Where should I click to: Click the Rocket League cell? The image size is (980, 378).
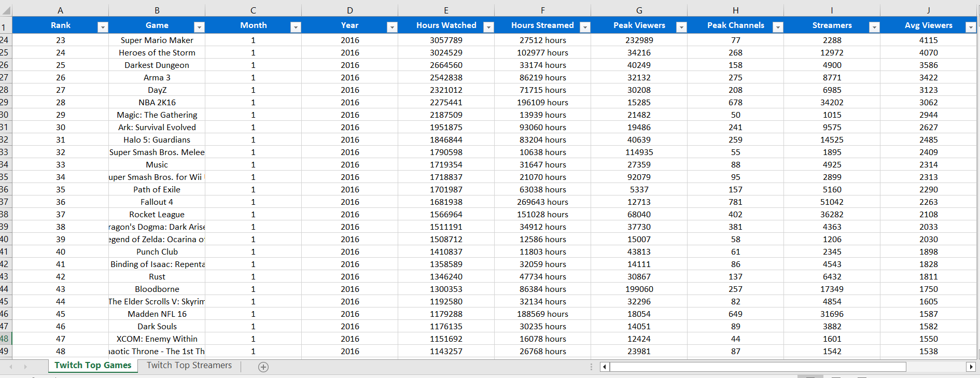pyautogui.click(x=157, y=214)
